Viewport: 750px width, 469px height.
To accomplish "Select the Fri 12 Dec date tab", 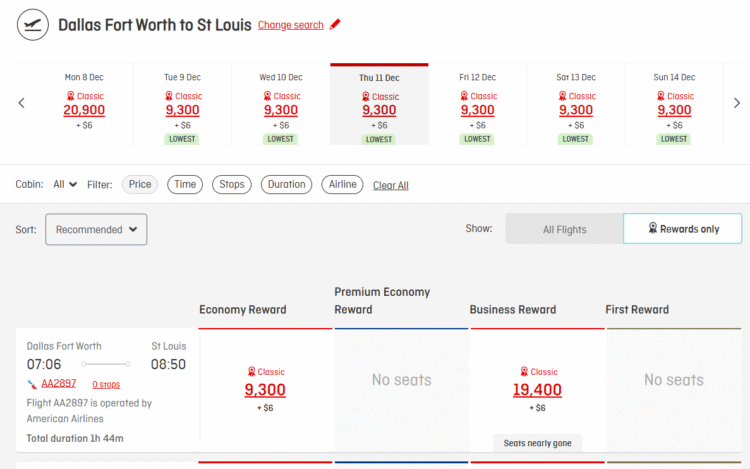I will pyautogui.click(x=477, y=104).
